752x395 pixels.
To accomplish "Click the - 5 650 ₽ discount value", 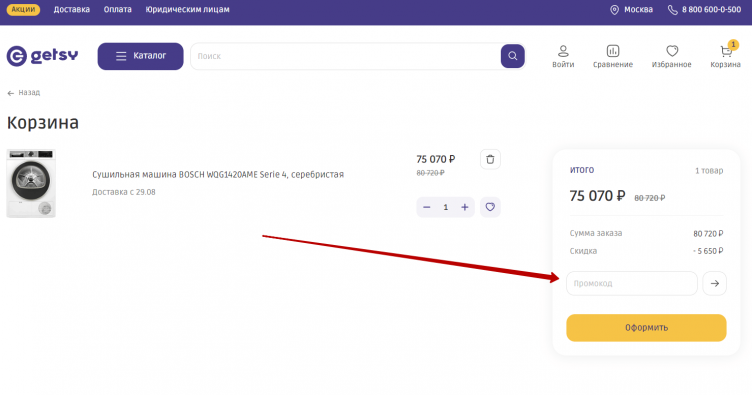I will [x=708, y=251].
